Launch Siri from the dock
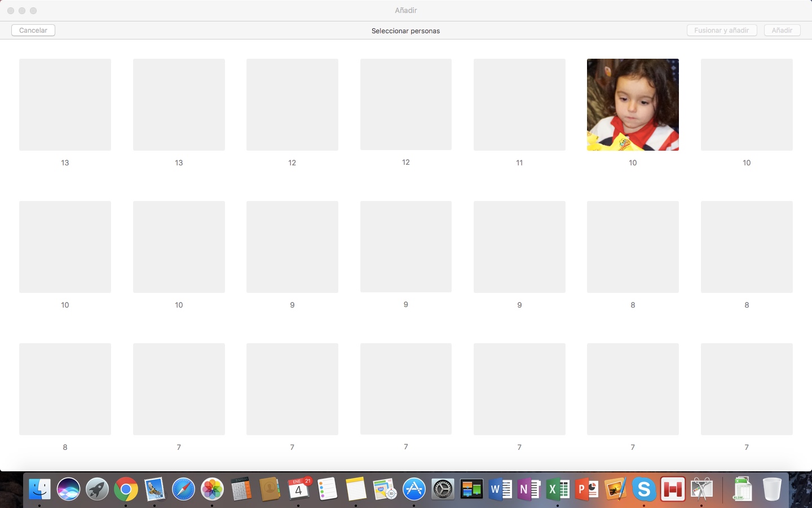 [68, 489]
